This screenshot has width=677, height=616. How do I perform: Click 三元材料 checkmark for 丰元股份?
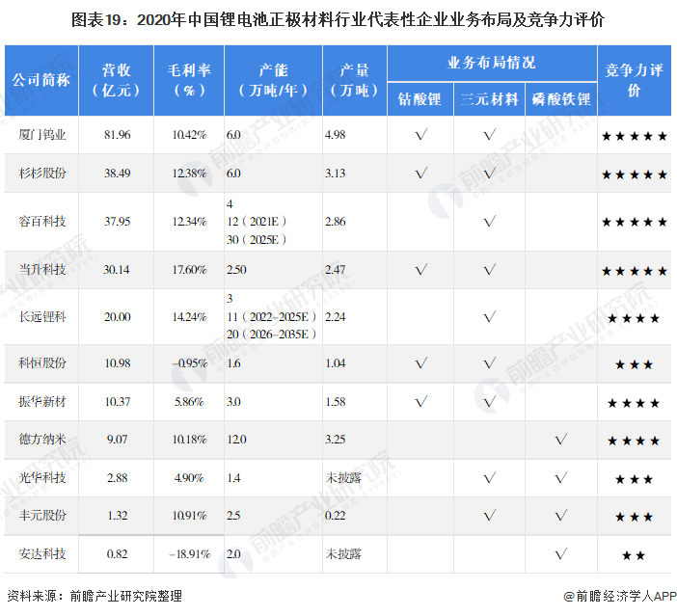coord(490,516)
